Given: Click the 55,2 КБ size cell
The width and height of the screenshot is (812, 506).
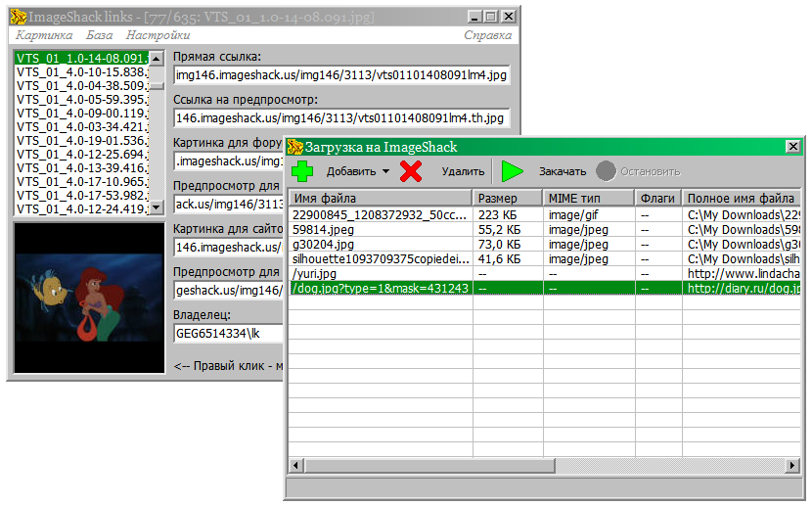Looking at the screenshot, I should point(508,229).
